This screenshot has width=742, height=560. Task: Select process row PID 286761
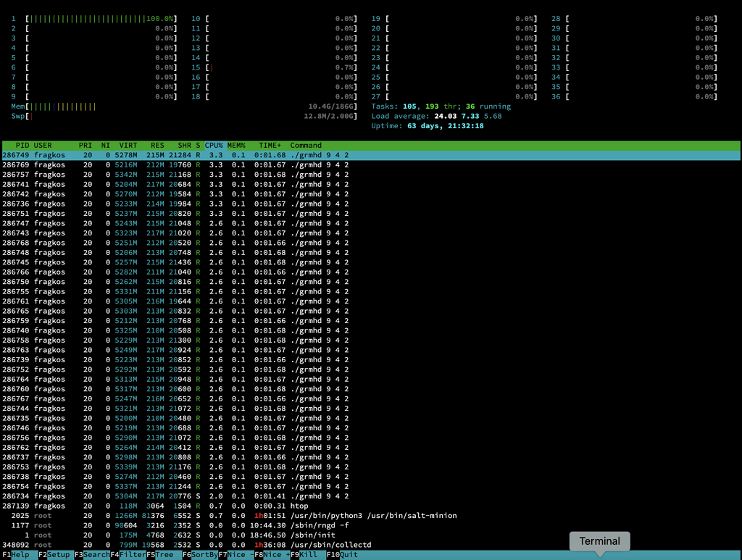click(x=371, y=301)
